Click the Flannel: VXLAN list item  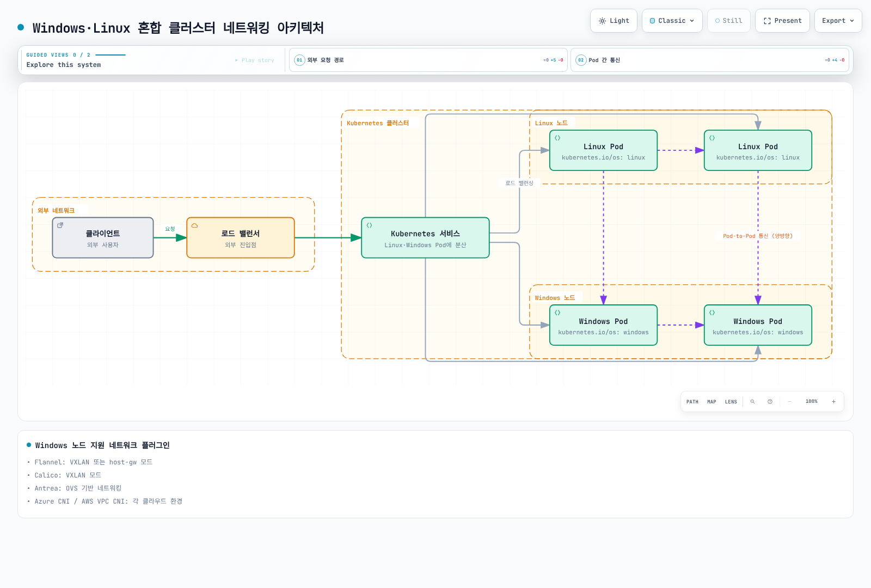[94, 462]
